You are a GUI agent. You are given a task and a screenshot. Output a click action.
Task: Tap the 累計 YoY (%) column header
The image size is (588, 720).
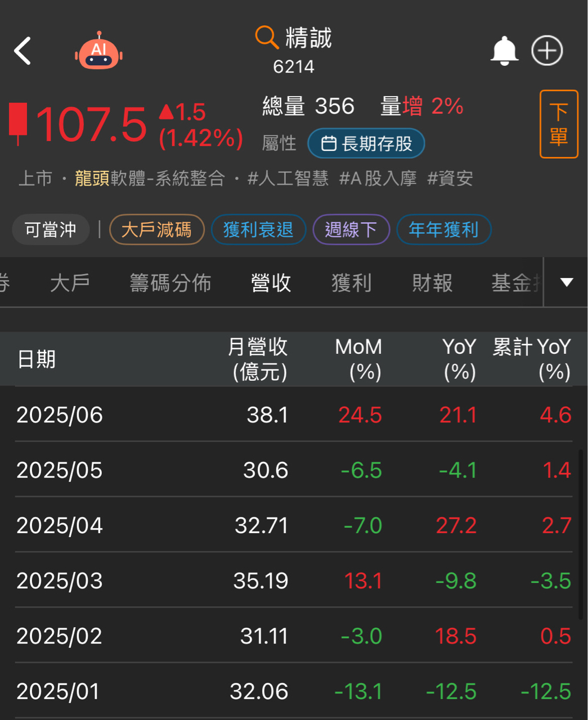tap(532, 359)
